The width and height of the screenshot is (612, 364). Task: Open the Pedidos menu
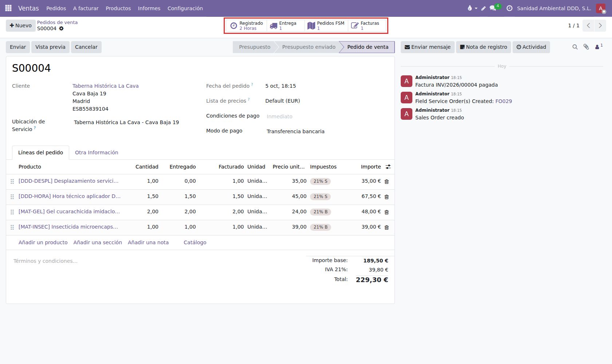(56, 8)
